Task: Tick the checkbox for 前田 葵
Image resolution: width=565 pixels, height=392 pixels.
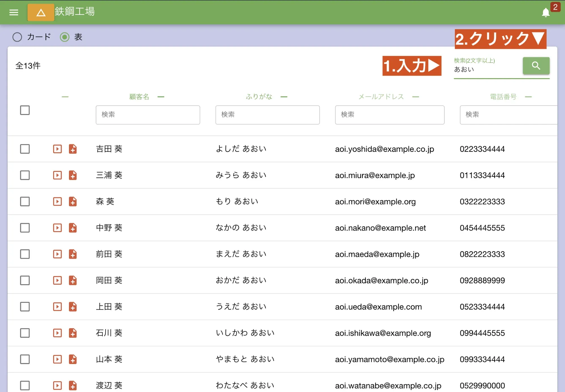Action: click(x=25, y=254)
